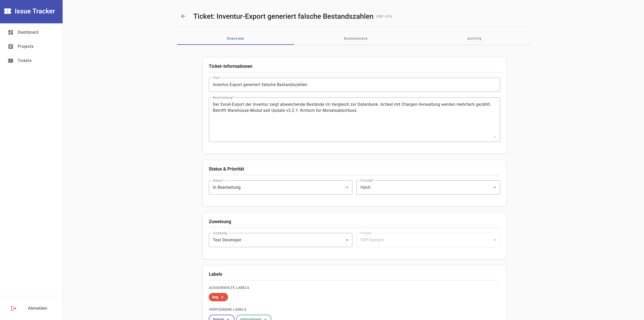Click the Zuweisung section heading

tap(220, 222)
